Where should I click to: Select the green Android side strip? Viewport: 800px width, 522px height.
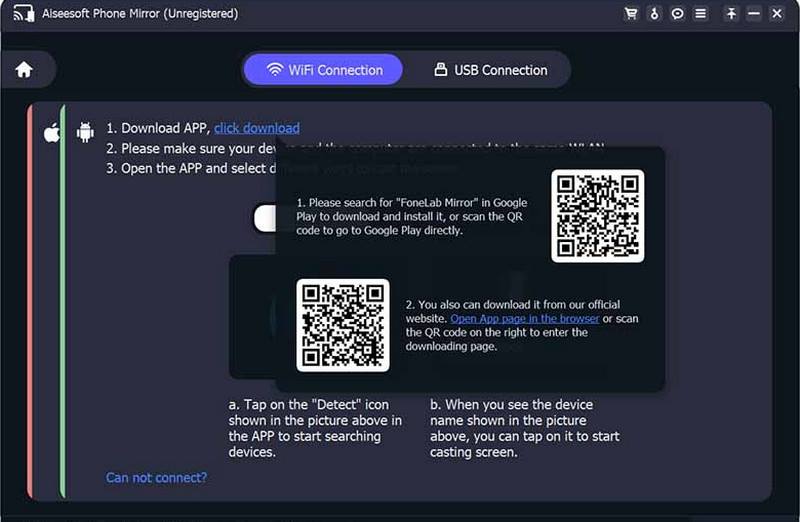tap(63, 301)
